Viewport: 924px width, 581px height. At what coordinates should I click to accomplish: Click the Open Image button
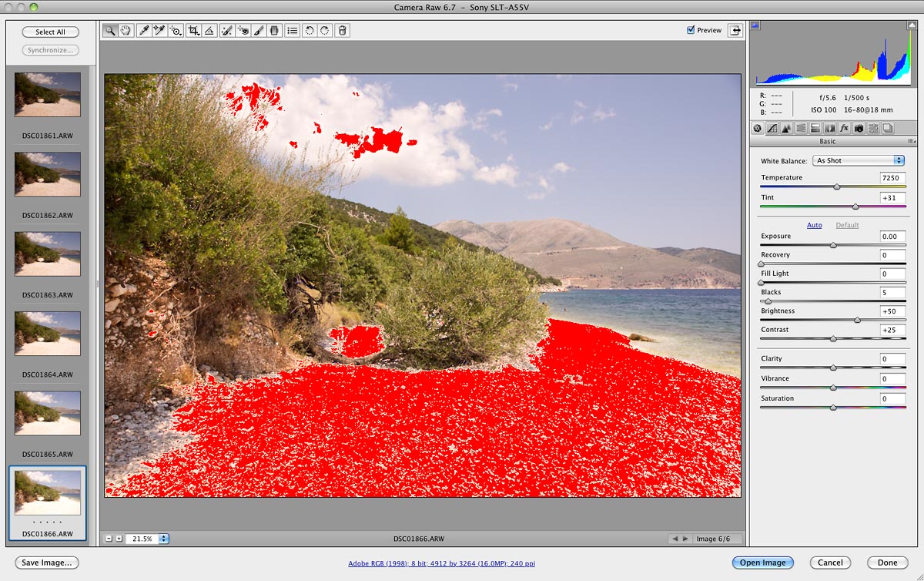[762, 563]
